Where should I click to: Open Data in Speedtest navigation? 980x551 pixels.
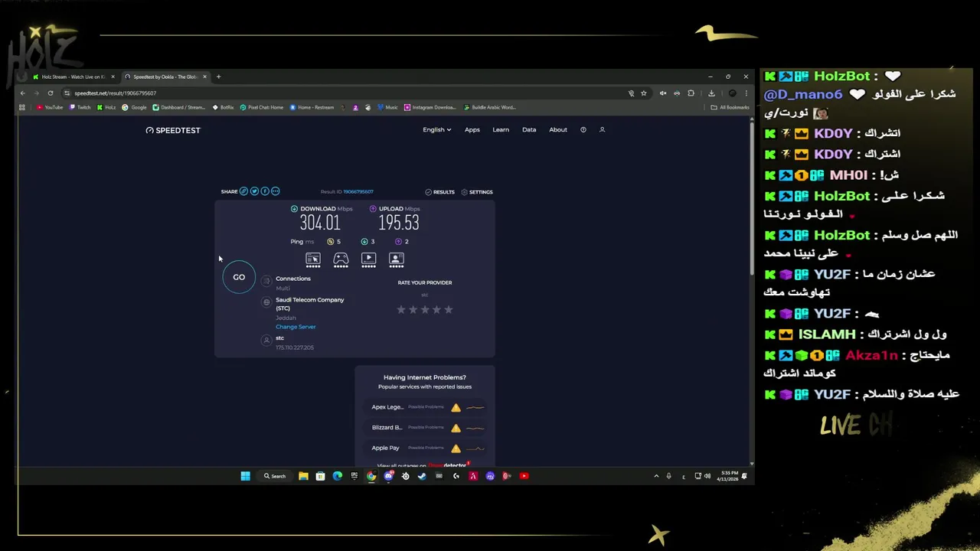pos(529,130)
